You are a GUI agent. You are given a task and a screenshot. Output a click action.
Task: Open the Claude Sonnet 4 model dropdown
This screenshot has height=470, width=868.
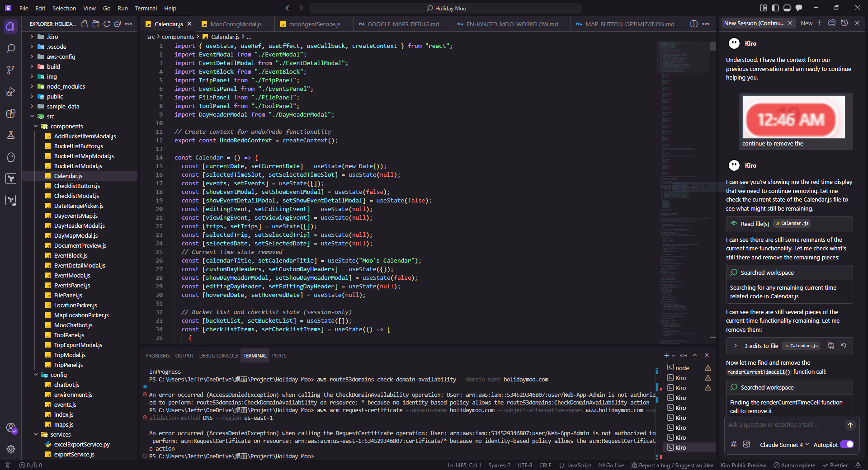(784, 445)
